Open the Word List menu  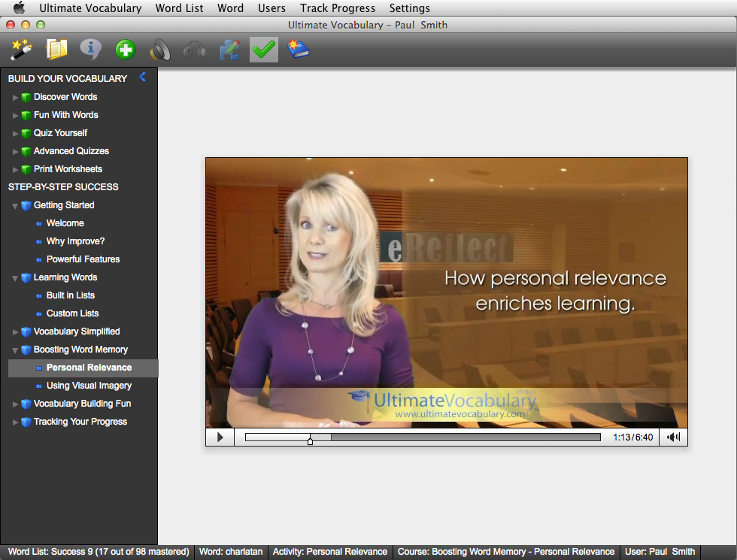click(179, 8)
